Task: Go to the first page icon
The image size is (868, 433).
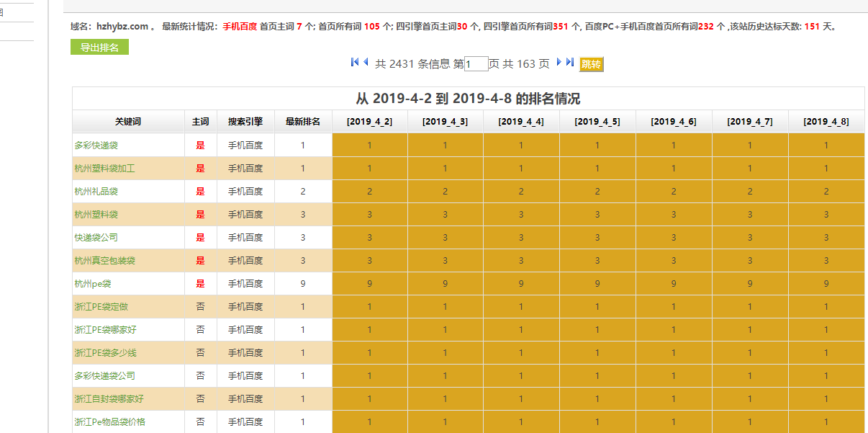Action: pos(354,63)
